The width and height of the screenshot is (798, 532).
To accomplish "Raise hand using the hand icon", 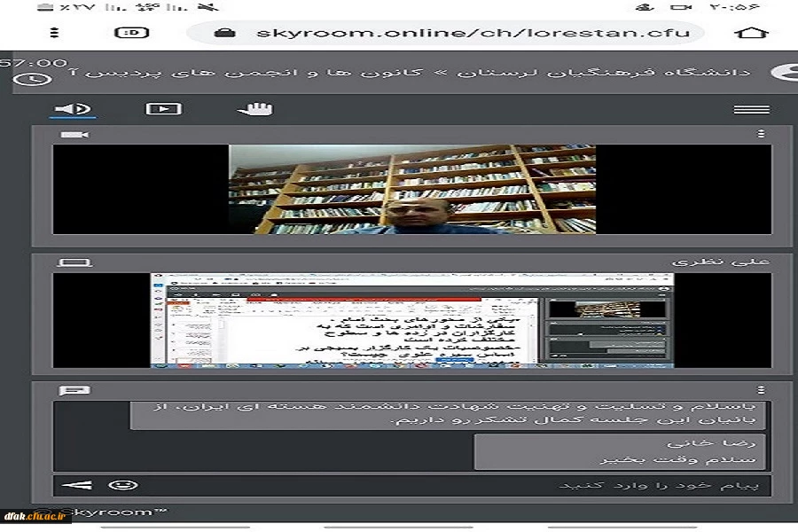I will click(x=255, y=109).
